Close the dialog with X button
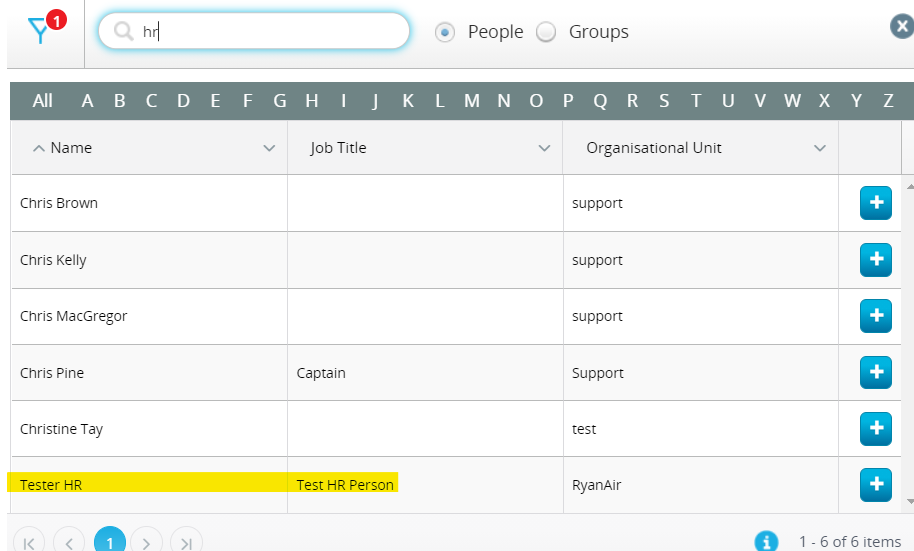Image resolution: width=914 pixels, height=551 pixels. pos(902,26)
